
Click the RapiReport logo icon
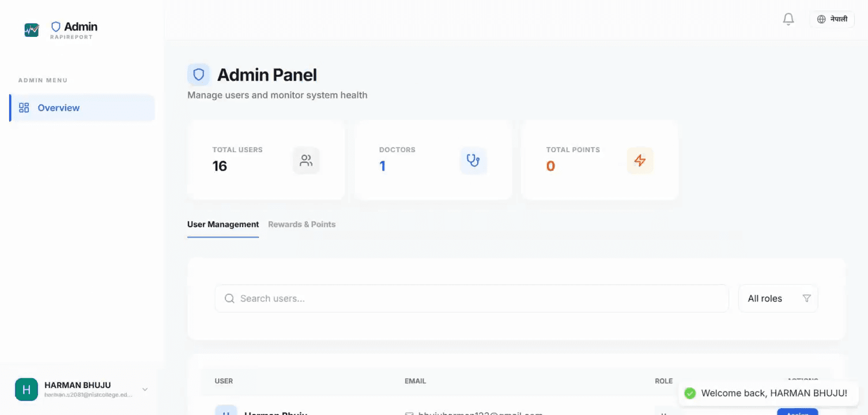pos(32,30)
